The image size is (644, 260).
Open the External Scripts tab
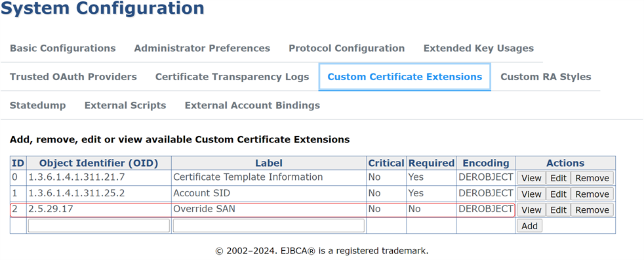pyautogui.click(x=125, y=105)
